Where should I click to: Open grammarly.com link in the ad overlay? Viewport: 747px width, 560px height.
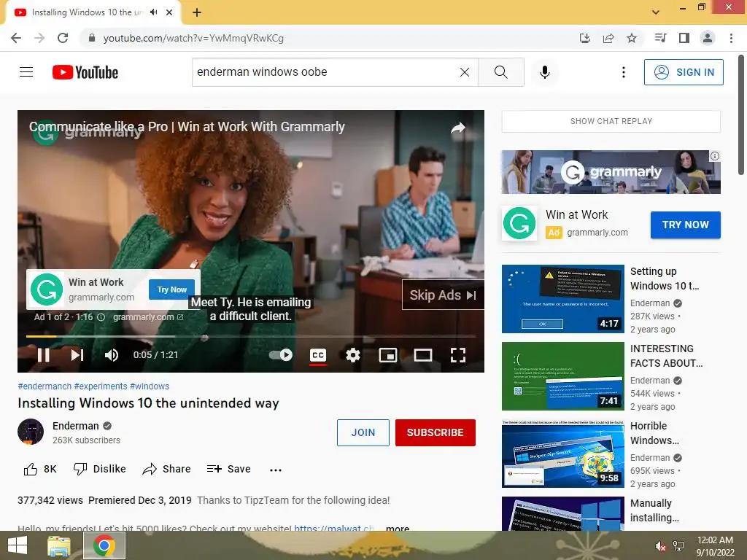tap(148, 317)
